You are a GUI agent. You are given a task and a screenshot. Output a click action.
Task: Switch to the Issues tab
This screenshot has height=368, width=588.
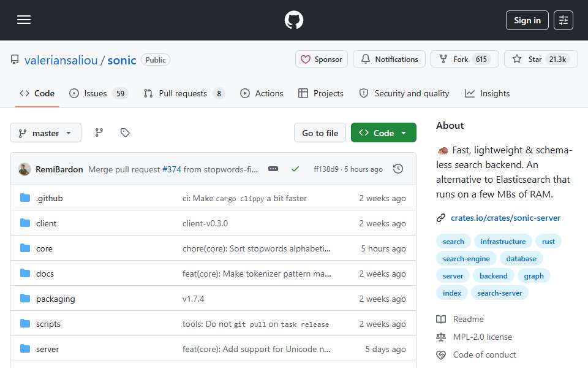pyautogui.click(x=99, y=93)
